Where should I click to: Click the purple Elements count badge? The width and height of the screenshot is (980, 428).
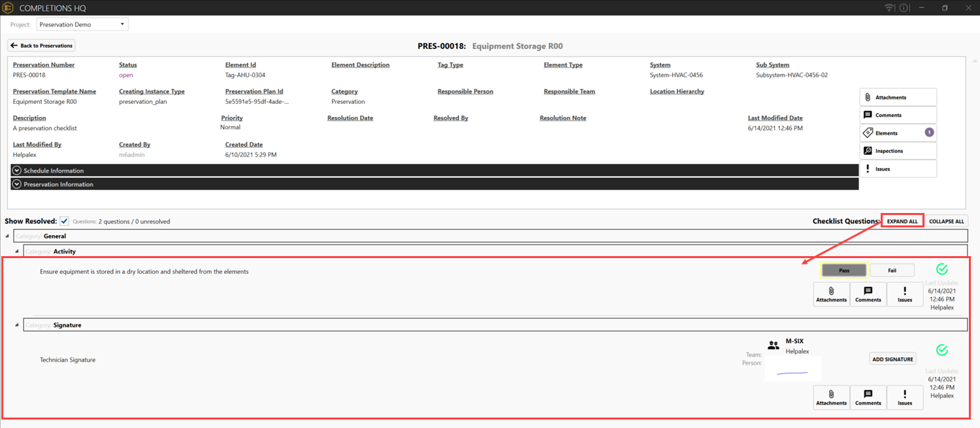click(929, 133)
